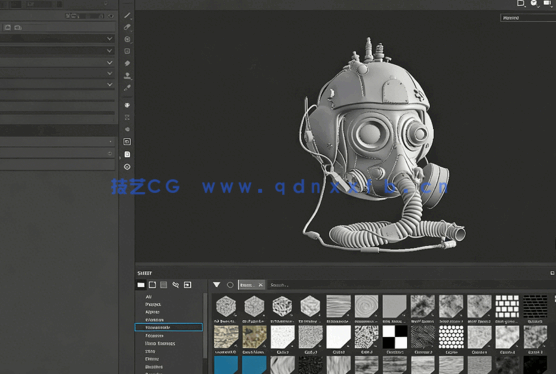Image resolution: width=556 pixels, height=374 pixels.
Task: Click the round target icon ending the toolbar
Action: click(x=127, y=167)
